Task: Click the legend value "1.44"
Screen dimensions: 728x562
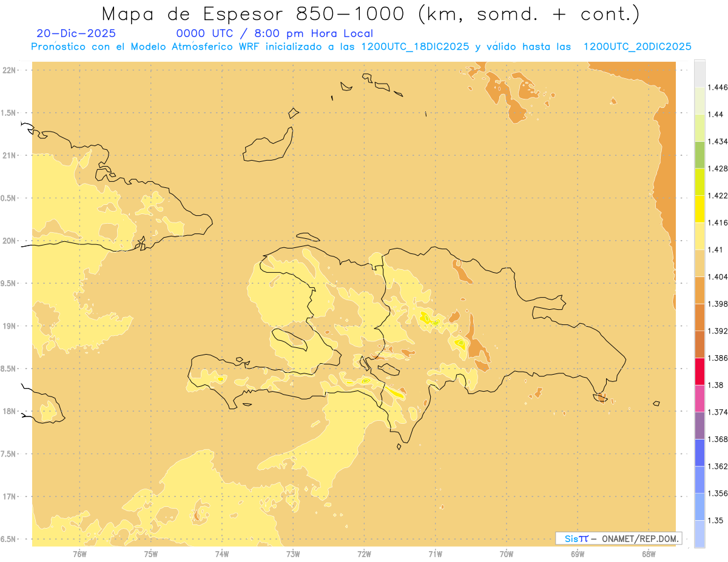Action: 716,115
